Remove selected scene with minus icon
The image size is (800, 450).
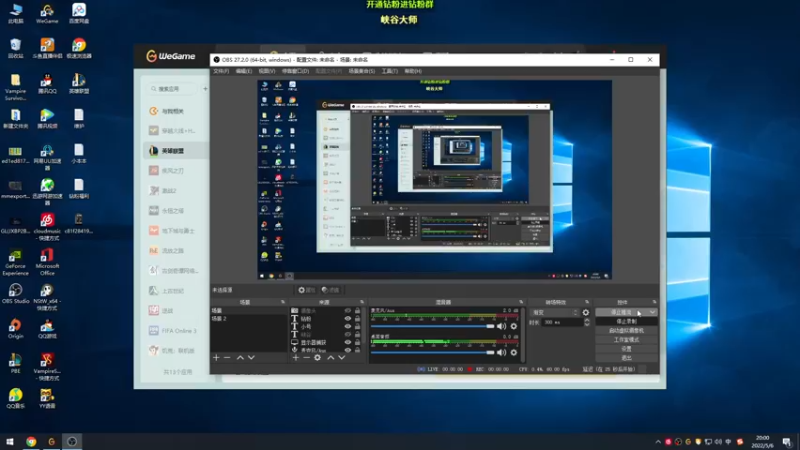coord(228,358)
